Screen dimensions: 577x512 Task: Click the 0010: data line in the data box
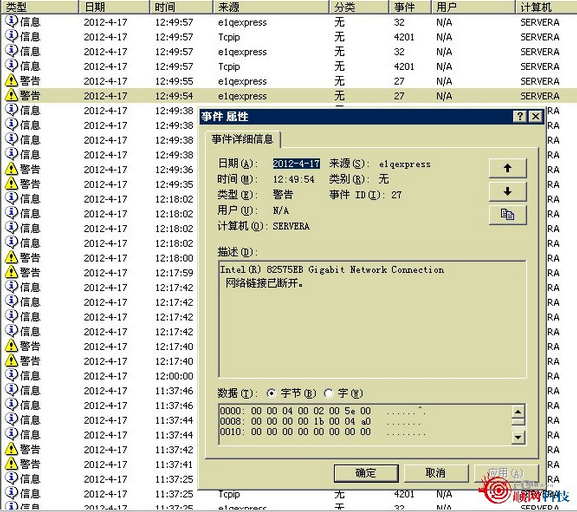[322, 432]
